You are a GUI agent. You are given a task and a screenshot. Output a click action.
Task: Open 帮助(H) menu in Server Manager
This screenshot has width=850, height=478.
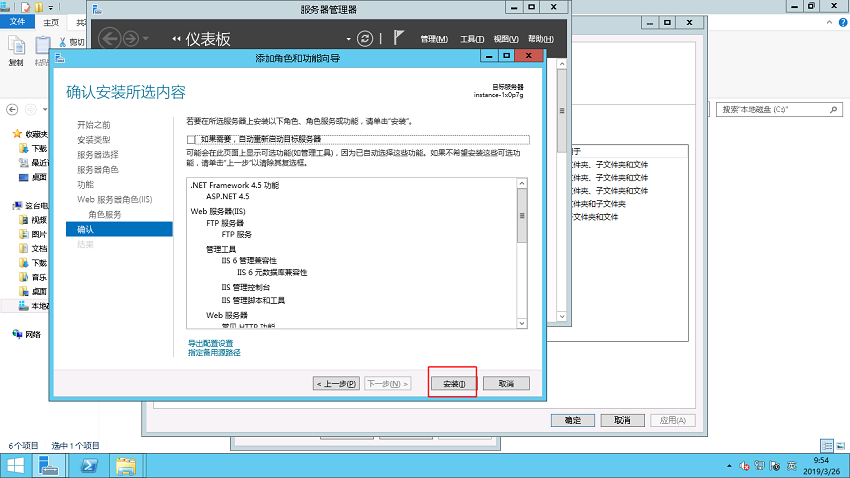tap(540, 39)
